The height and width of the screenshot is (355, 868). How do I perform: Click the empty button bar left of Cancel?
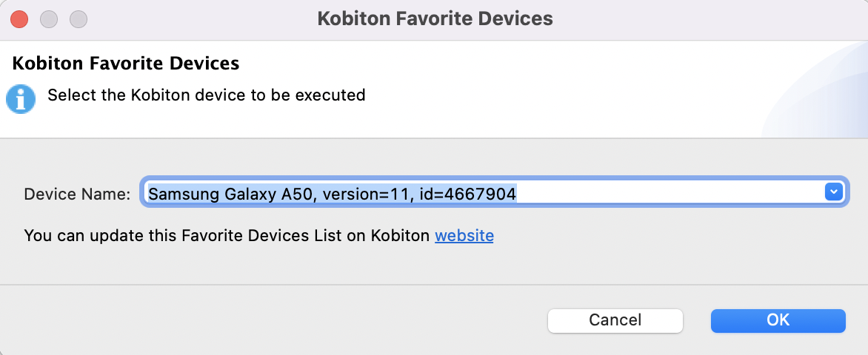(x=274, y=320)
